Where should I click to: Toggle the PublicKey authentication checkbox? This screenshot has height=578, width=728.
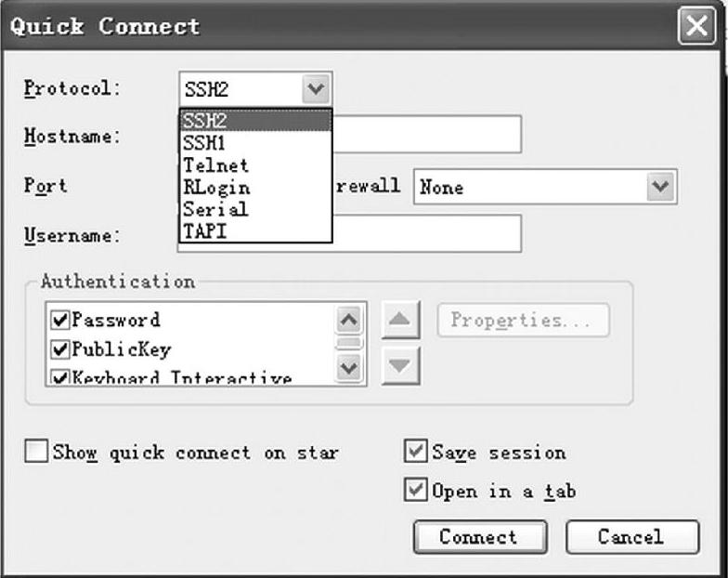pos(59,349)
